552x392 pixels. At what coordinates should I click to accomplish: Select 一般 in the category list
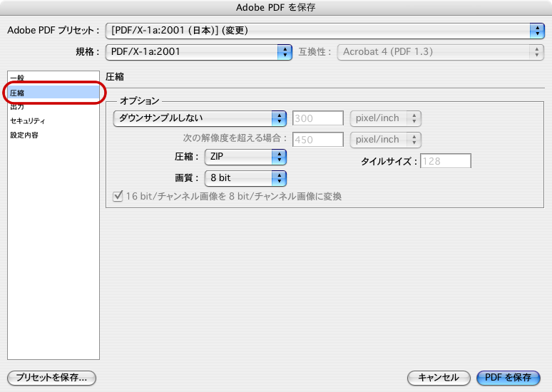pyautogui.click(x=53, y=78)
